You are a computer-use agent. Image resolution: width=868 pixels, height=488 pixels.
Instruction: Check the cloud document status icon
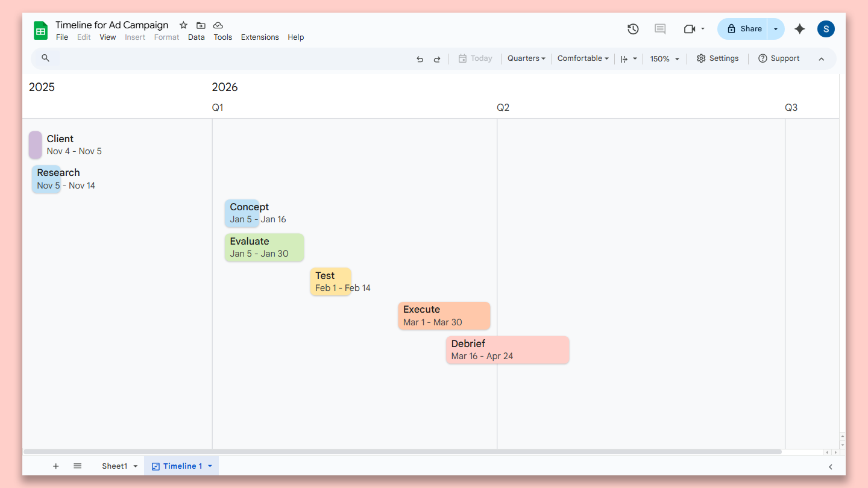point(218,25)
